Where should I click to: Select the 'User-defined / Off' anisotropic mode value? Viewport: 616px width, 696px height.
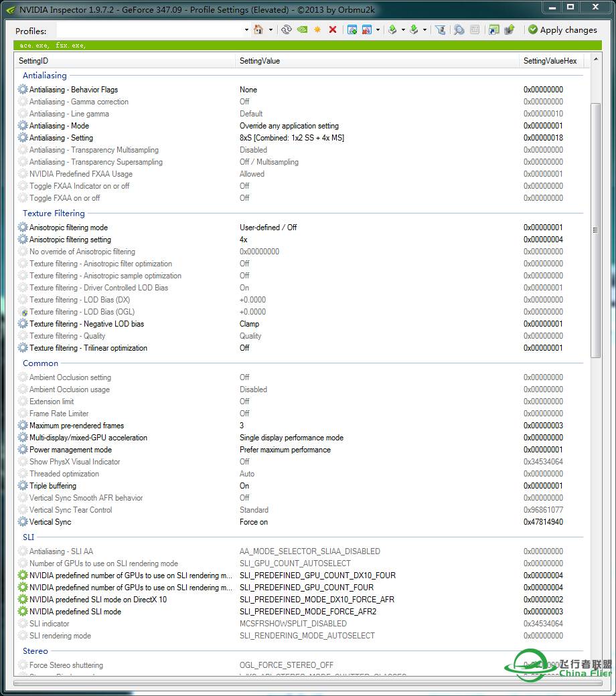pos(268,228)
